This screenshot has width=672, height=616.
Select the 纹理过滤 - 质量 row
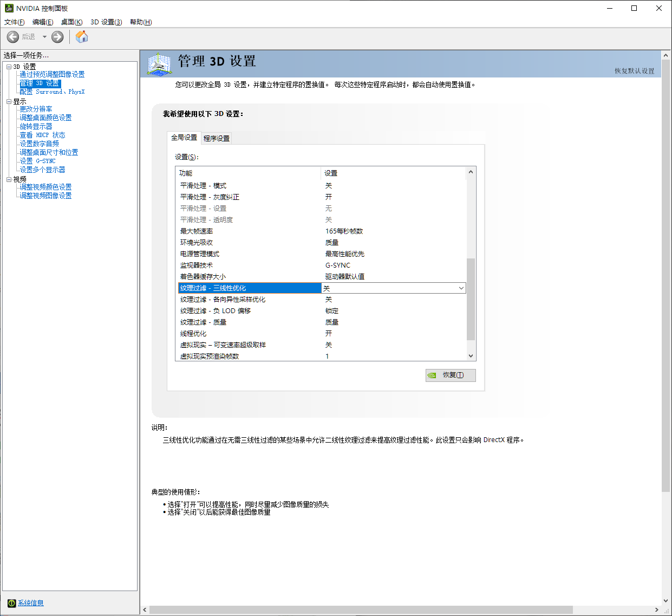tap(322, 322)
